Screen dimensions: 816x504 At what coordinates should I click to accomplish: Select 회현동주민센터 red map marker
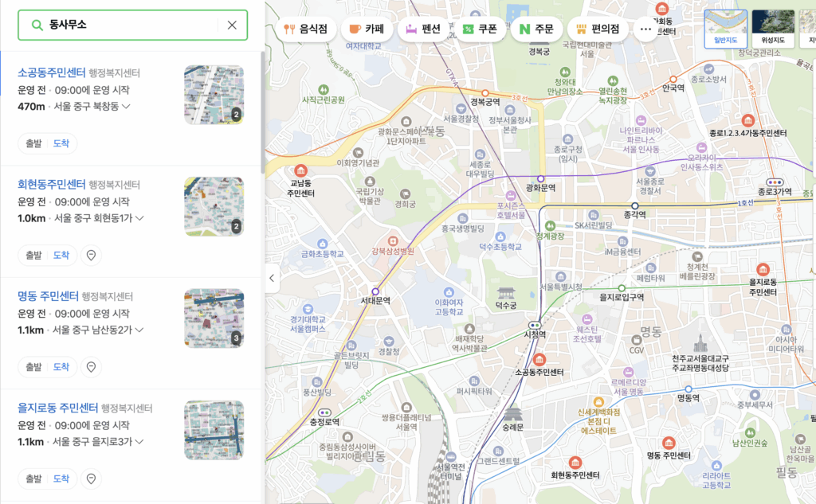point(575,463)
